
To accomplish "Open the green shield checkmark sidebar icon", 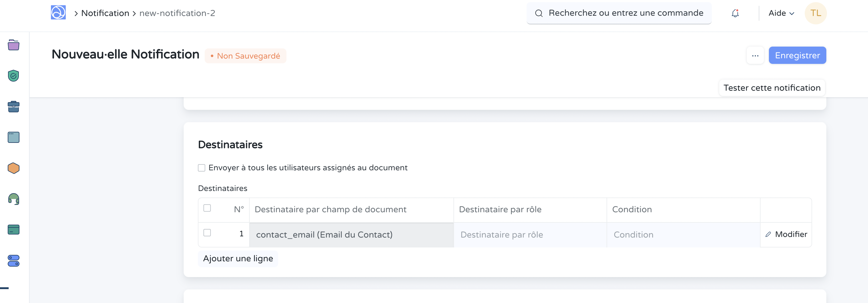I will tap(14, 76).
